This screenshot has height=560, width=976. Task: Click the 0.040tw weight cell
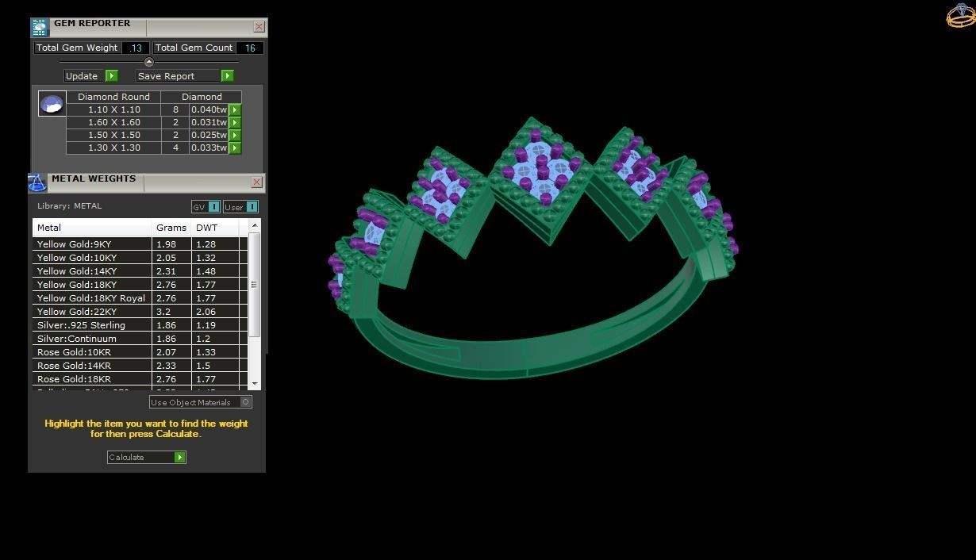tap(209, 110)
